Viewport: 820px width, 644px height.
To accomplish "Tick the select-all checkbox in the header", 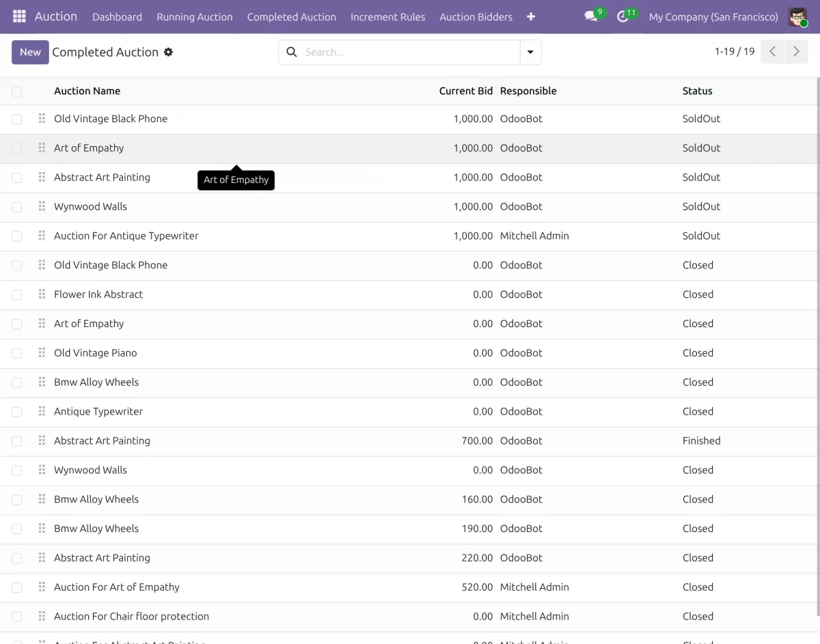I will coord(17,91).
